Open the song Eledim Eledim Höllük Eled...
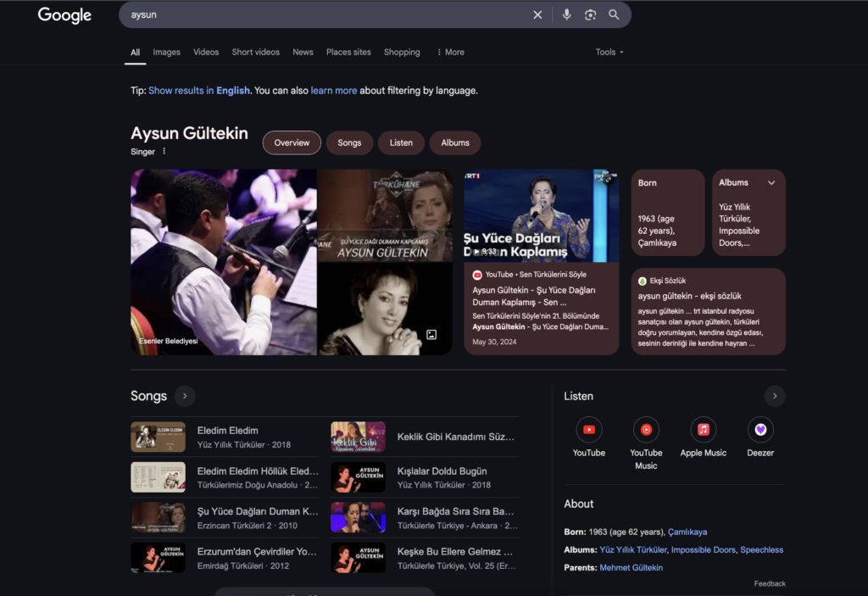 [x=225, y=477]
